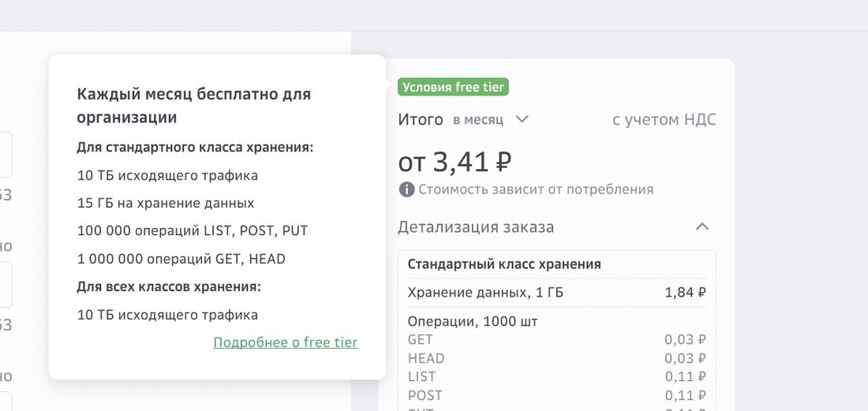The width and height of the screenshot is (868, 411).
Task: Click the green 'Условия free tier' badge
Action: click(x=453, y=87)
